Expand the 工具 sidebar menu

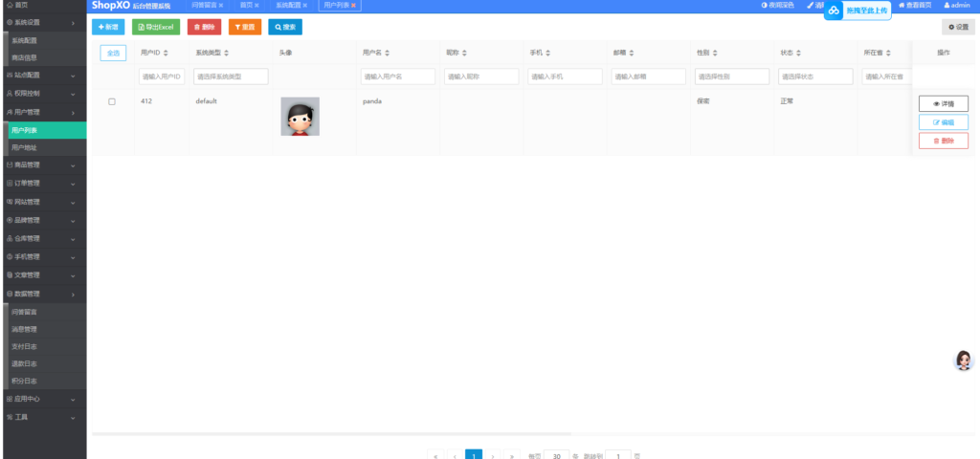pyautogui.click(x=44, y=417)
